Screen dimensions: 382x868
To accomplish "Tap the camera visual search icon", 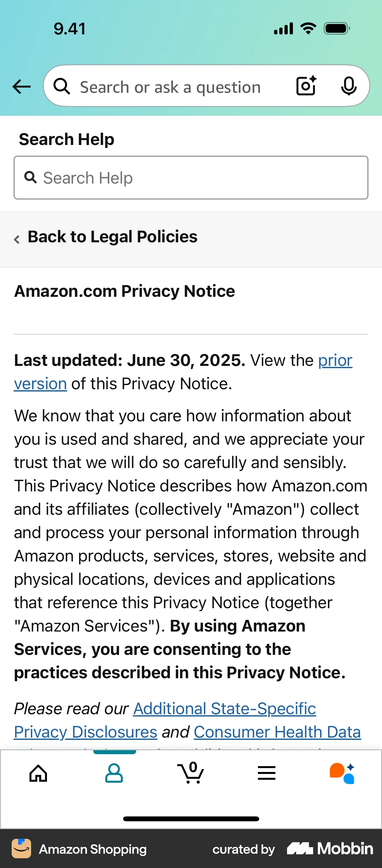I will click(x=306, y=86).
